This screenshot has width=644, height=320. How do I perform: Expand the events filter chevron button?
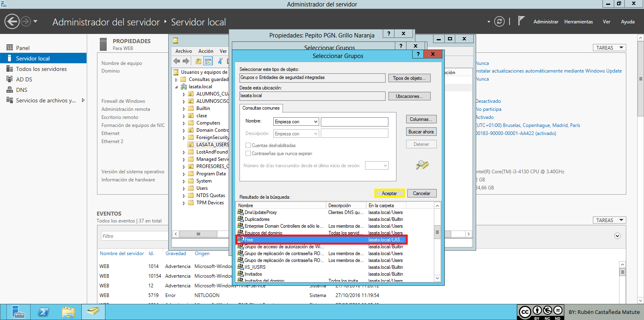617,236
